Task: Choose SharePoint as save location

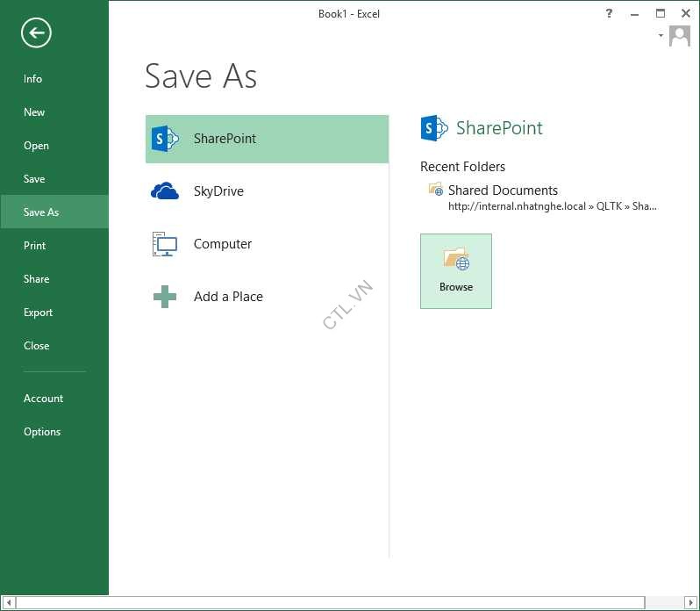Action: click(267, 139)
